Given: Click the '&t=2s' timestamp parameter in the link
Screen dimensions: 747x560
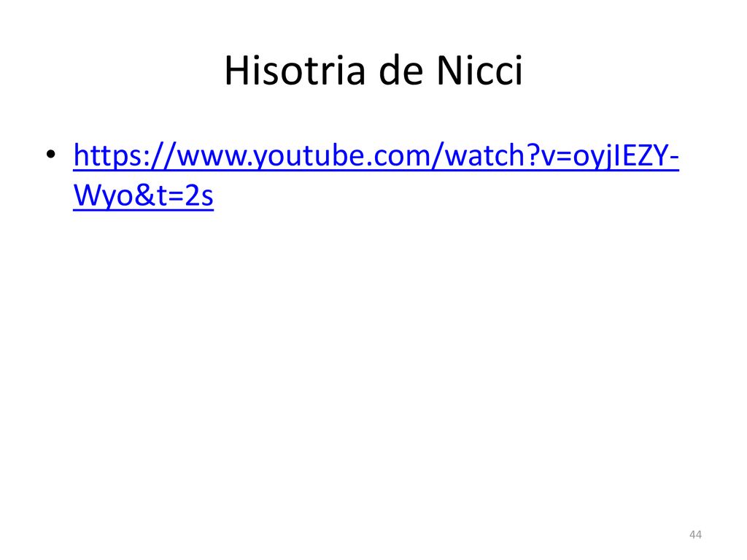Looking at the screenshot, I should coord(174,195).
